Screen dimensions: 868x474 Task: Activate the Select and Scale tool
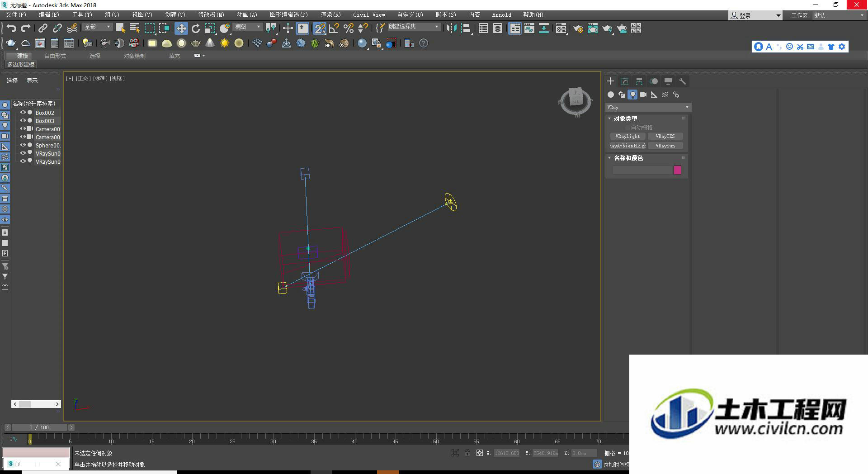click(210, 28)
